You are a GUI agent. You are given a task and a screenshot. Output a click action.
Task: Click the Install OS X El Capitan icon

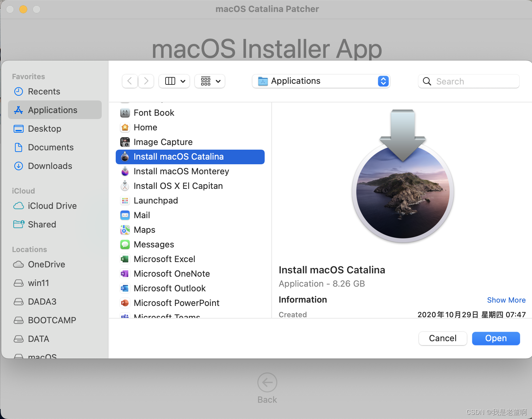coord(125,186)
